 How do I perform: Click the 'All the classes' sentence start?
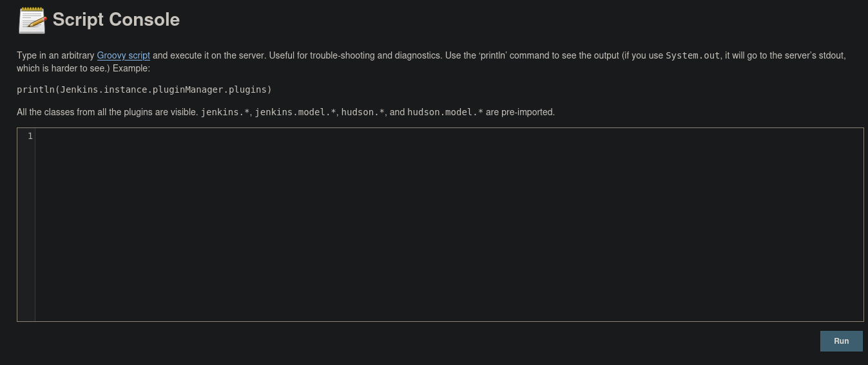pos(46,112)
